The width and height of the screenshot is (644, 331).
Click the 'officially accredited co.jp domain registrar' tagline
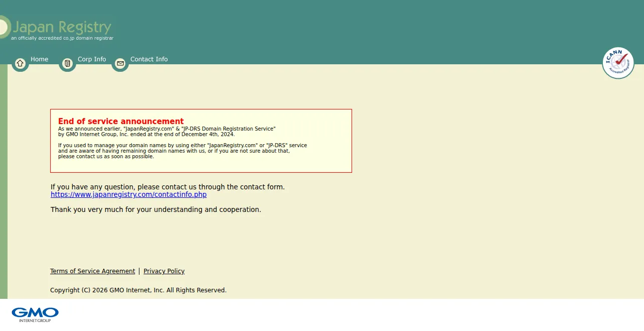pos(62,38)
